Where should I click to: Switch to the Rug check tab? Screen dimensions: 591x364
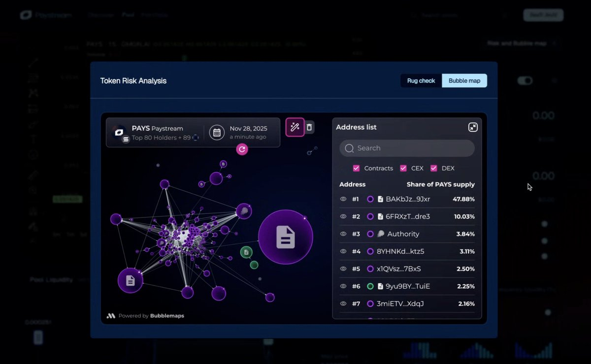[421, 80]
